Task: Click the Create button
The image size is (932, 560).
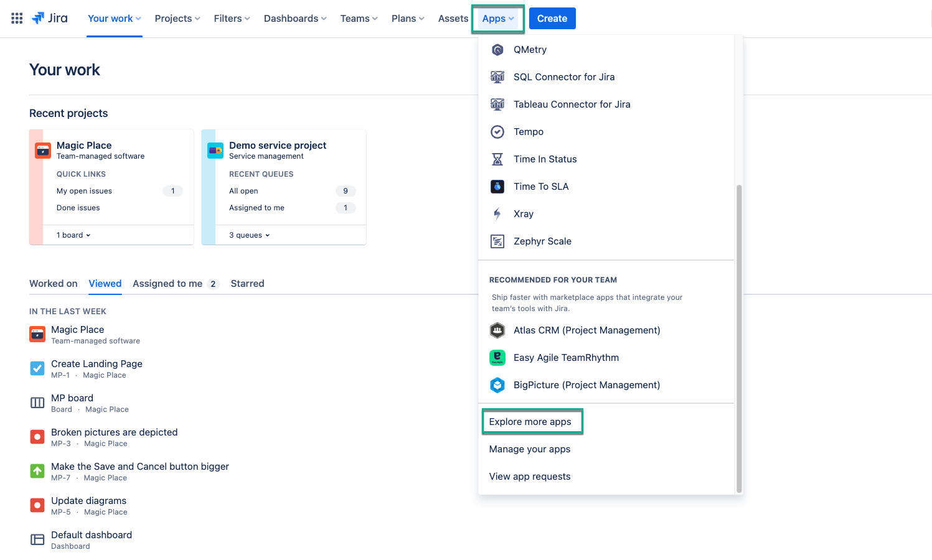Action: click(552, 18)
